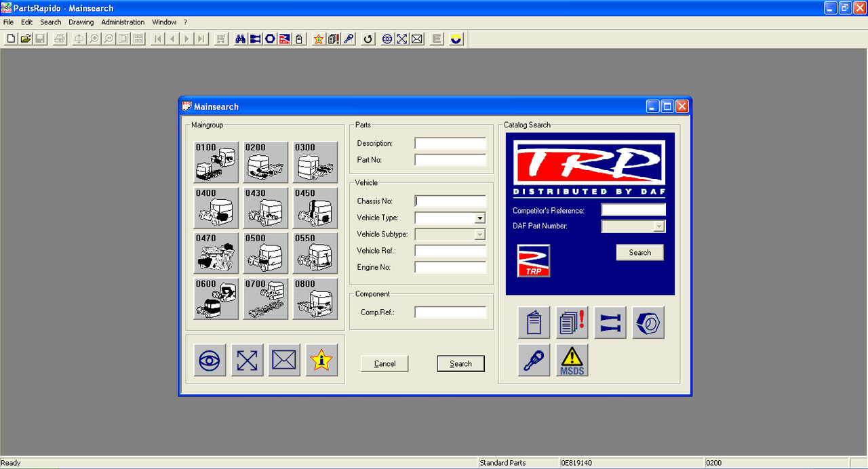Click the letter E icon in the toolbar
Screen dimensions: 868x469
(x=437, y=39)
